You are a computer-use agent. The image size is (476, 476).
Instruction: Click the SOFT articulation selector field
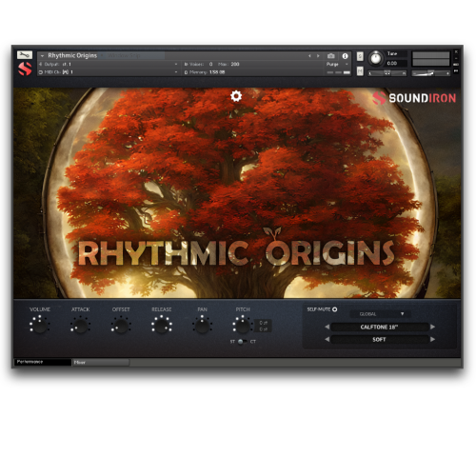(380, 340)
